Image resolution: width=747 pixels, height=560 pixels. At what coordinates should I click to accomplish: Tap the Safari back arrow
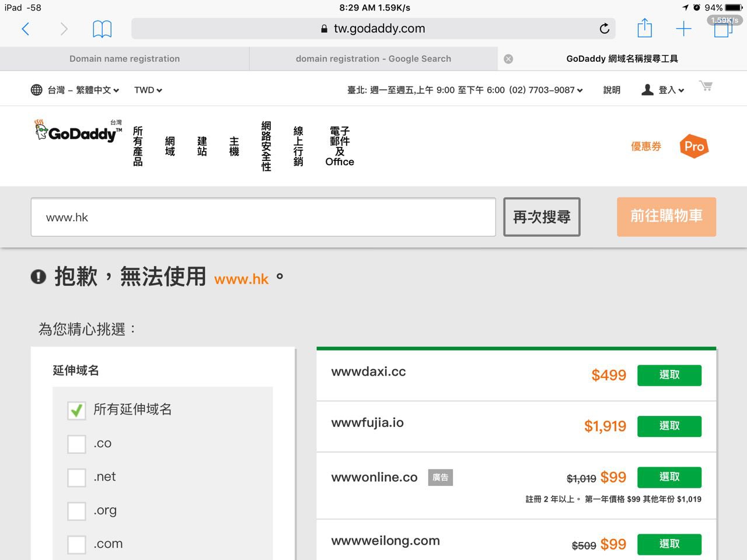point(25,29)
